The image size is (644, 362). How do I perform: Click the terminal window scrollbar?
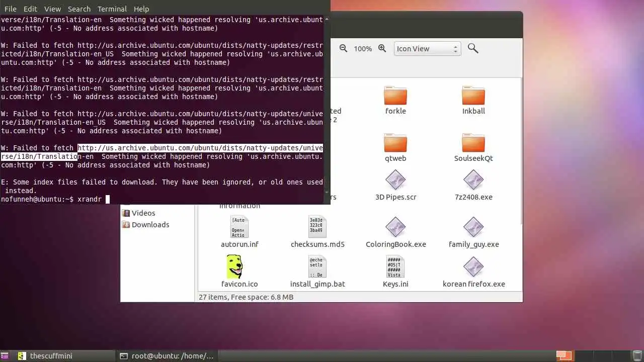pyautogui.click(x=327, y=106)
